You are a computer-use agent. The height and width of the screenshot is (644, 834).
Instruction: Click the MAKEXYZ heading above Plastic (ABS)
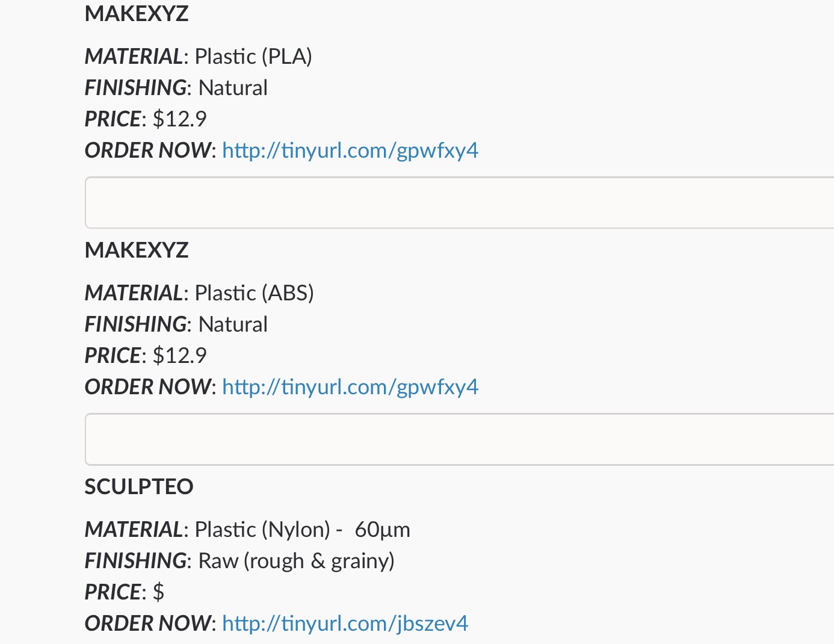(137, 250)
